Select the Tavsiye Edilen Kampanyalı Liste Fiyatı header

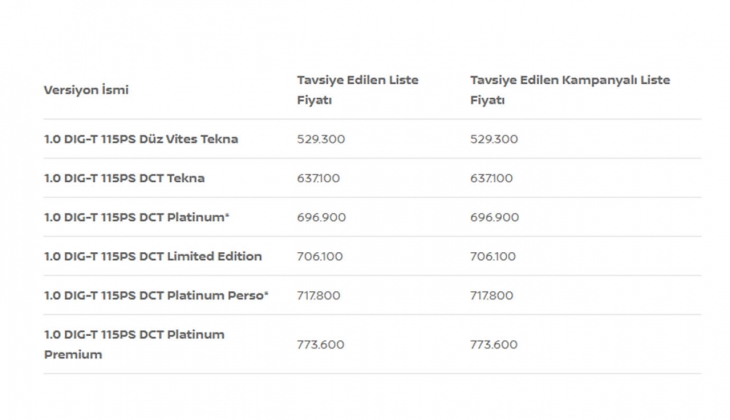(x=570, y=90)
